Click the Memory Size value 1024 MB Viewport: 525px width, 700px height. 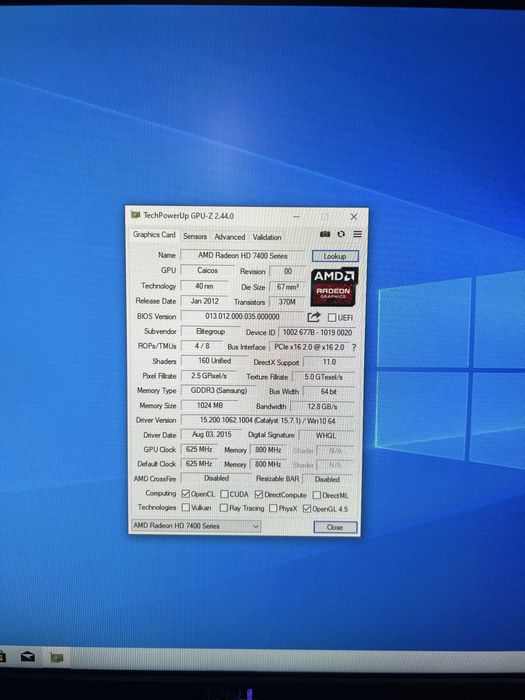[210, 405]
